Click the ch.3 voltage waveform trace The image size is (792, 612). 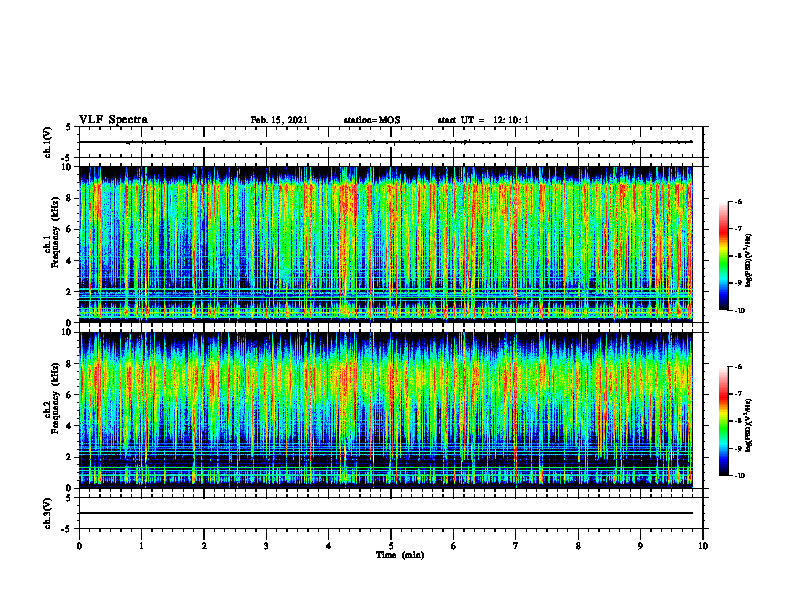[x=385, y=513]
